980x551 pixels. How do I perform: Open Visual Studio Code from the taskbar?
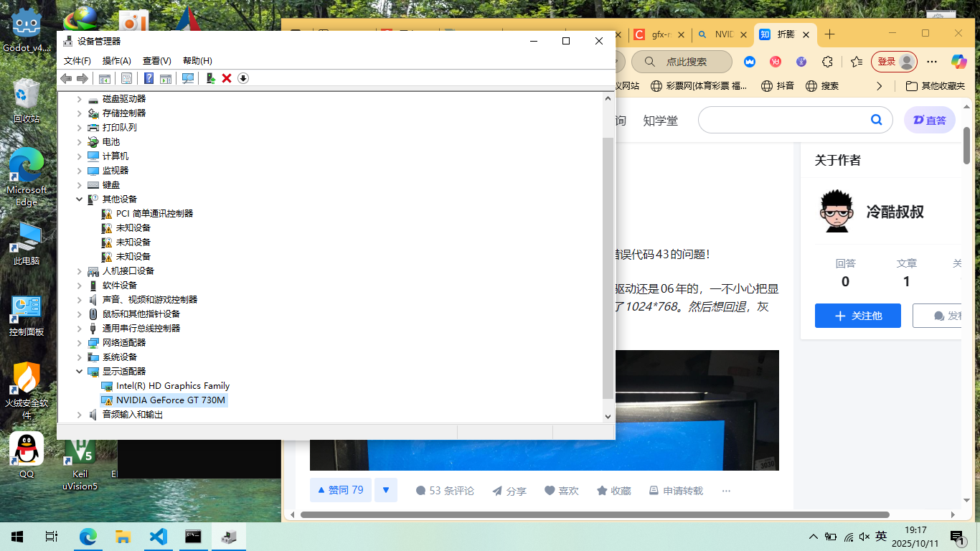[x=159, y=536]
